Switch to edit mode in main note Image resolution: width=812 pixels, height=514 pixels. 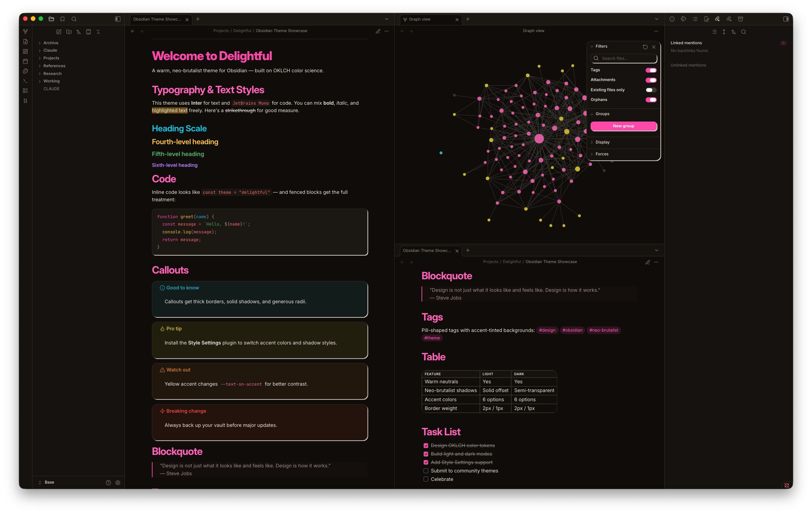[x=378, y=31]
